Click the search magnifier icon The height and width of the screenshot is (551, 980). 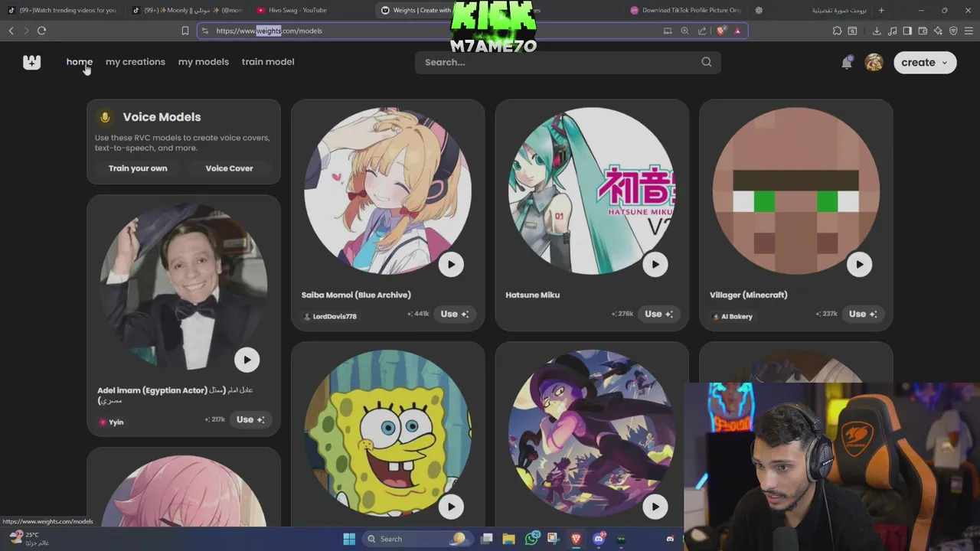[706, 62]
